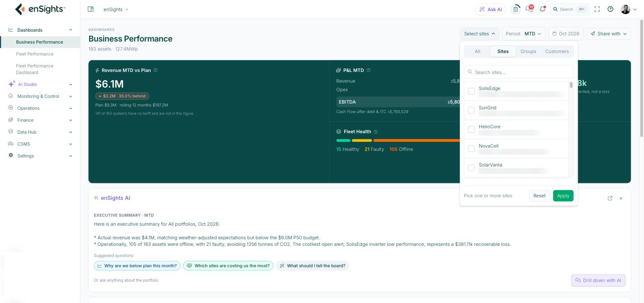Click the sites list scrollbar

[x=571, y=85]
